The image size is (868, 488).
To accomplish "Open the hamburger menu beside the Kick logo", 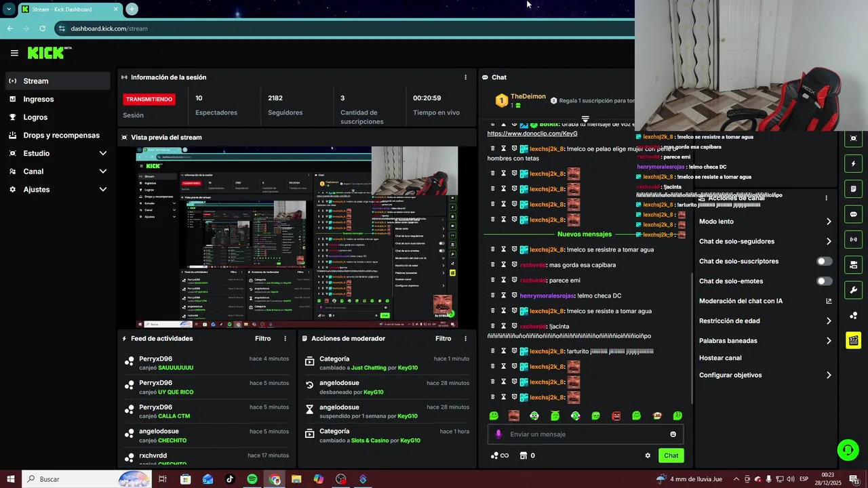I will 14,53.
